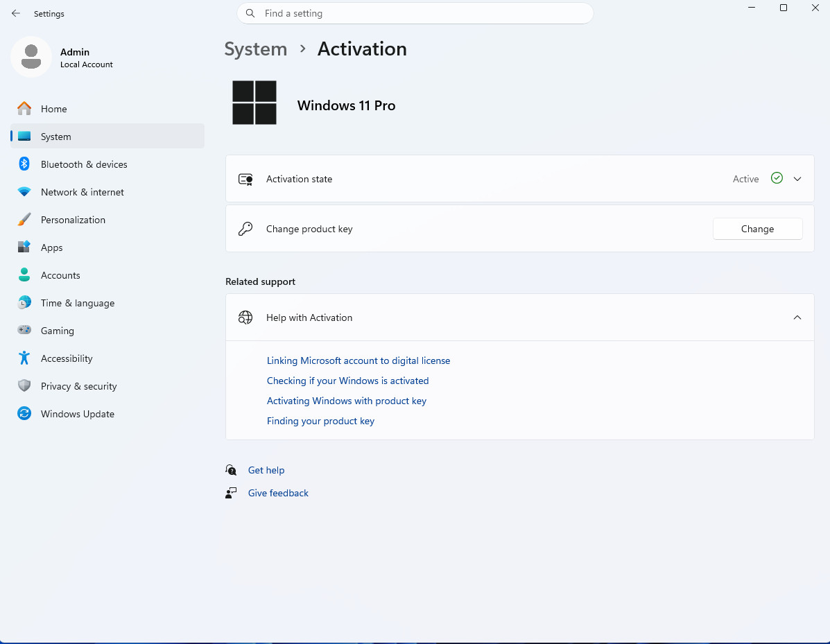Image resolution: width=830 pixels, height=644 pixels.
Task: Click System in the breadcrumb
Action: click(256, 49)
